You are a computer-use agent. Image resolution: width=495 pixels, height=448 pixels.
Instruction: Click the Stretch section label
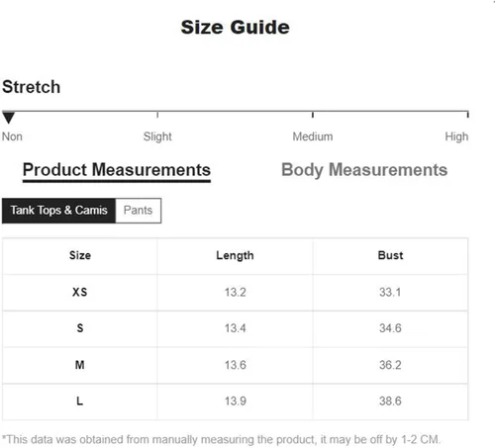pyautogui.click(x=31, y=87)
